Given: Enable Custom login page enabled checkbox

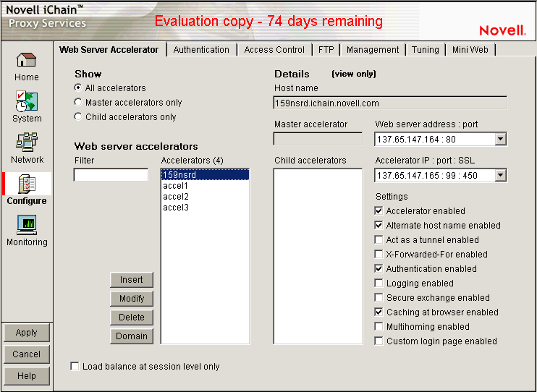Looking at the screenshot, I should [379, 341].
